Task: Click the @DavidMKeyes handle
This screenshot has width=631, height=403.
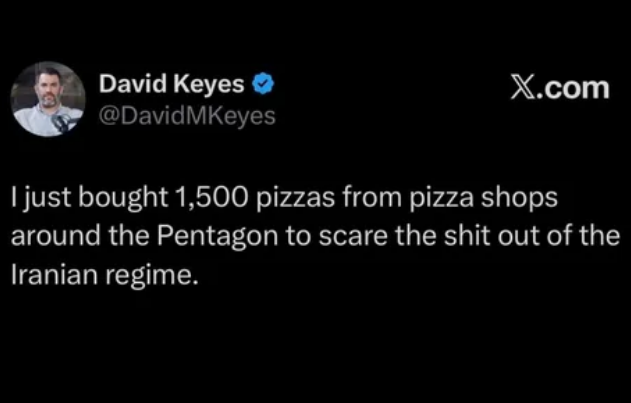Action: point(187,114)
